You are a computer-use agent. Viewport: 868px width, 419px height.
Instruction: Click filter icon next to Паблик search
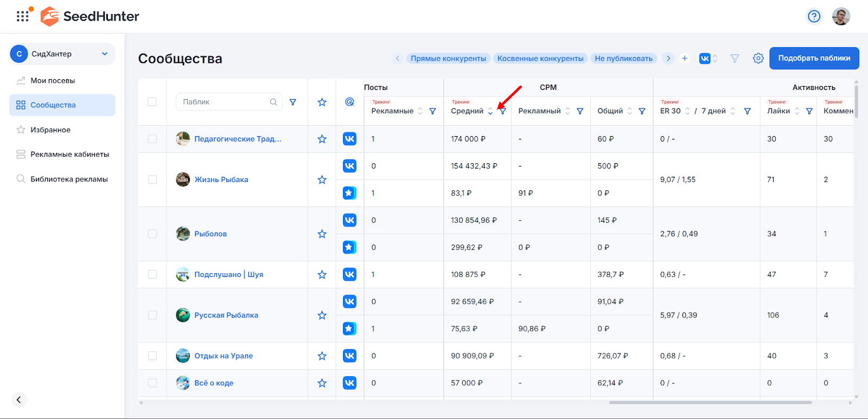click(x=293, y=102)
